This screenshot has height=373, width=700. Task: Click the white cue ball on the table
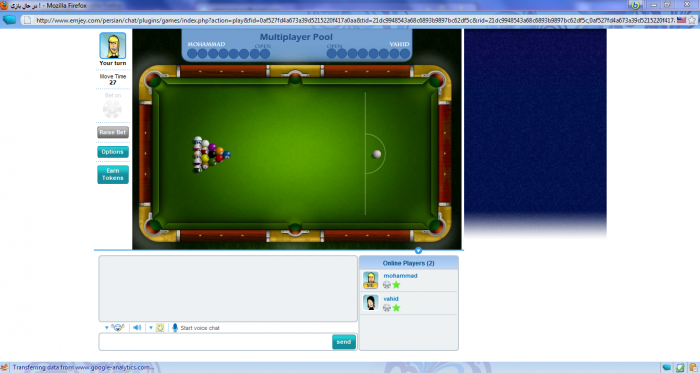click(377, 154)
